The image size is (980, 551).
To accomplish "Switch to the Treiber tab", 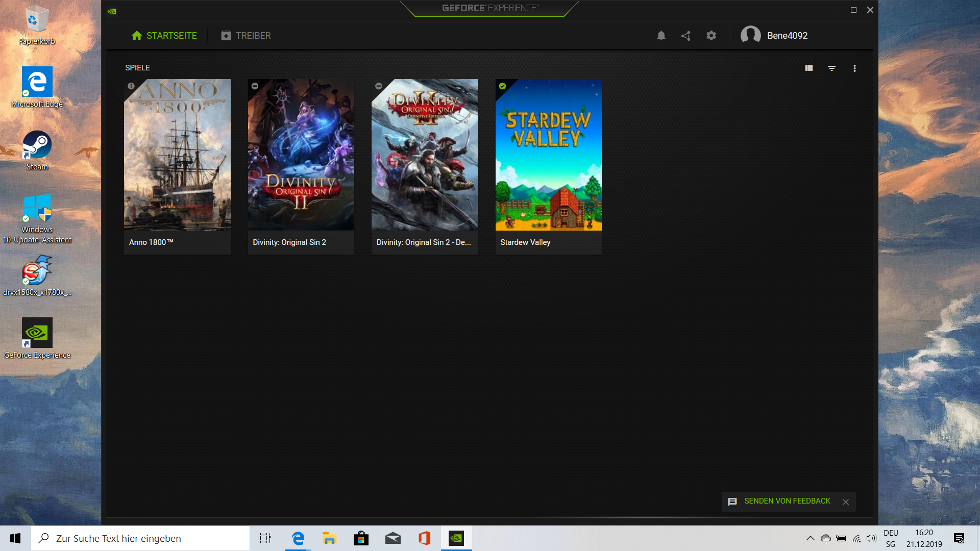I will point(246,36).
